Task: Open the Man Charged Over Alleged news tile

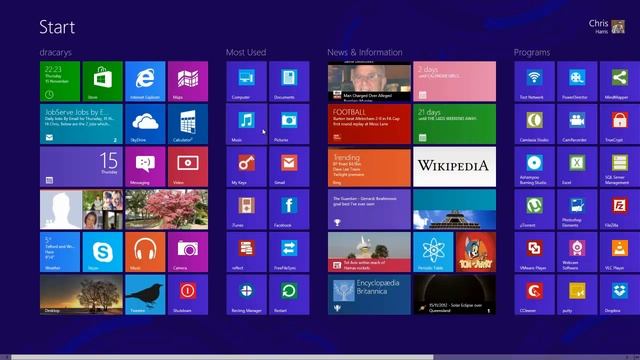Action: tap(369, 81)
